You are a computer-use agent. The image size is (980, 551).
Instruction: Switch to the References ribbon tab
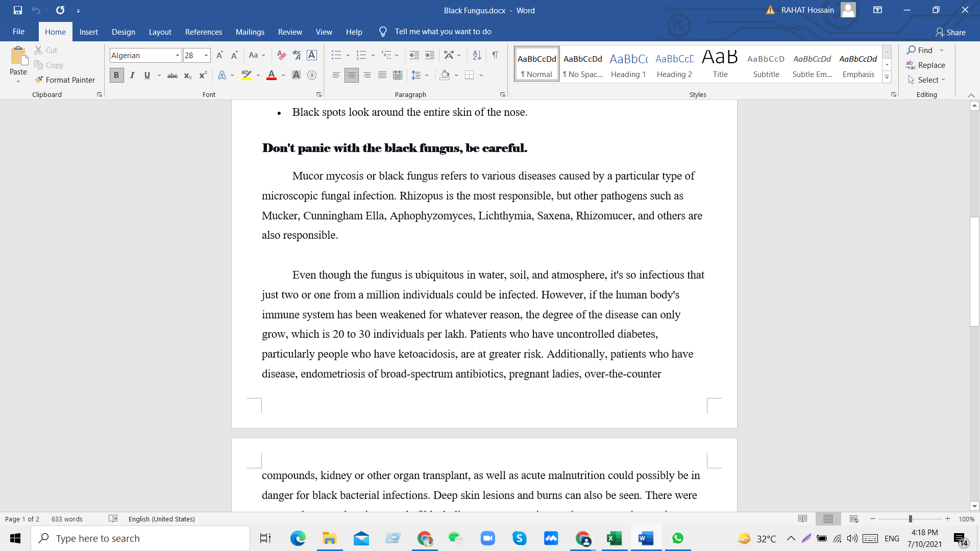click(x=203, y=32)
